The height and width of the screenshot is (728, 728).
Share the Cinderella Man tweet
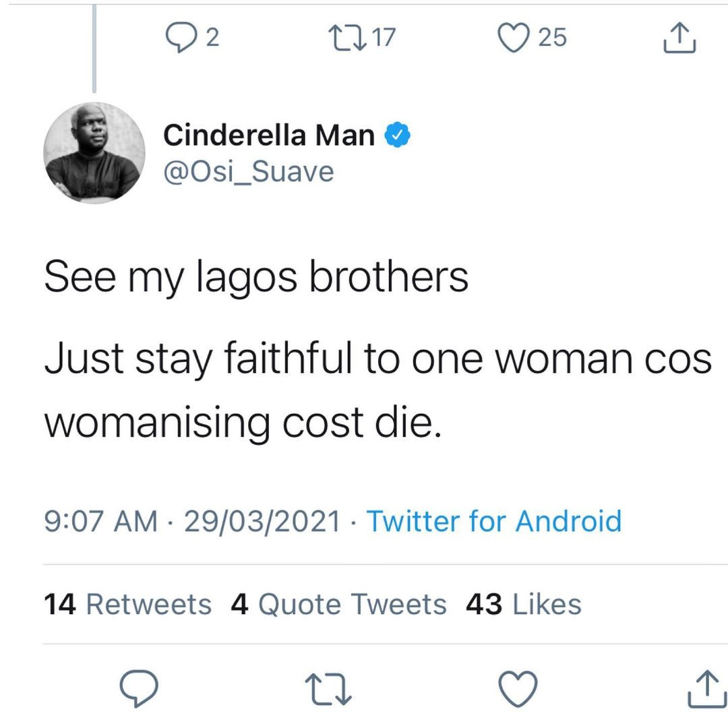707,688
